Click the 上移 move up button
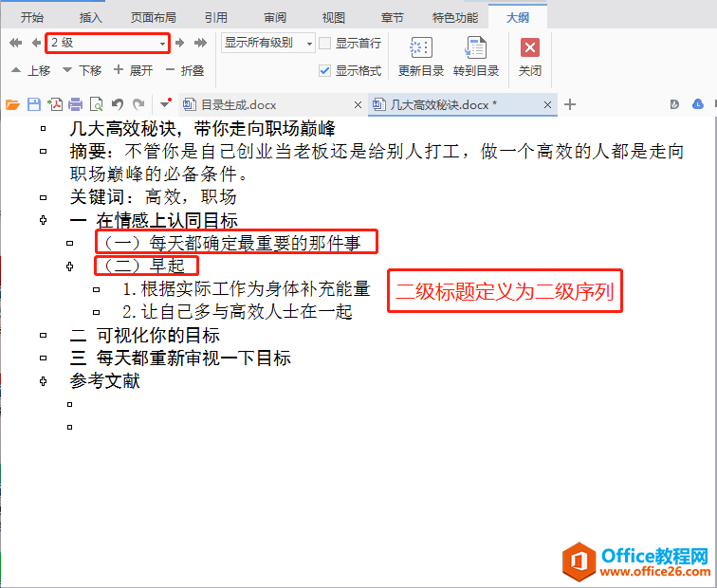Screen dimensions: 717x588 tap(30, 70)
